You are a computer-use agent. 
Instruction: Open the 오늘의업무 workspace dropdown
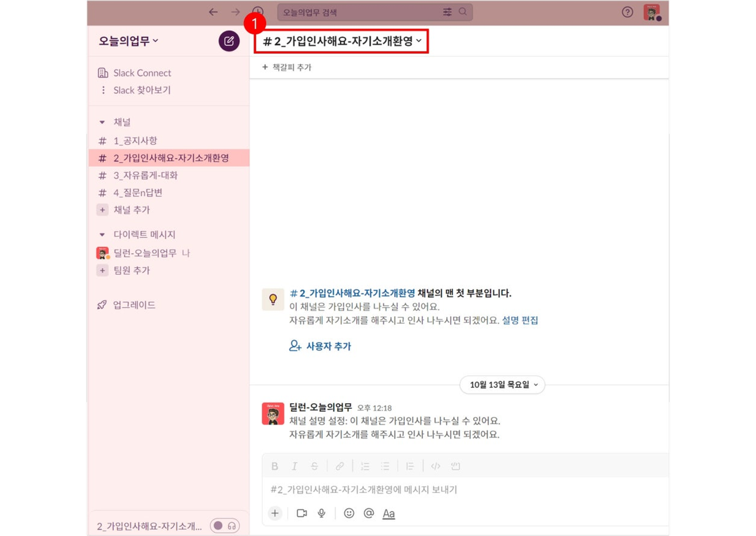point(128,41)
